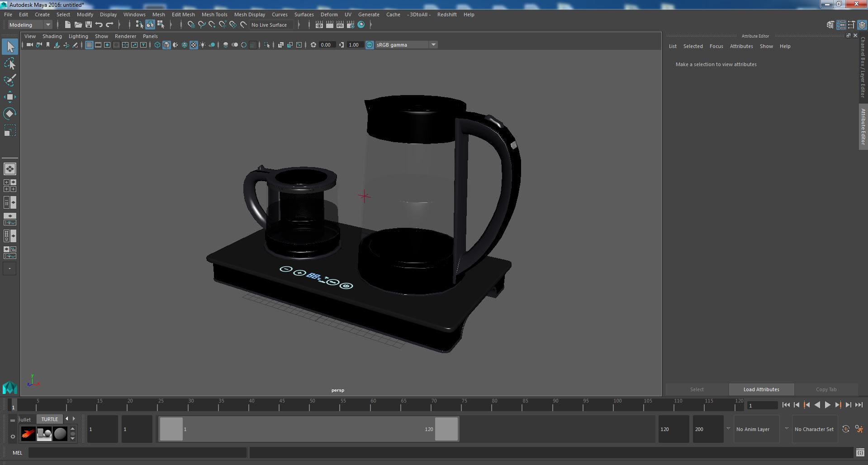Go to the start of playback range

coord(786,405)
